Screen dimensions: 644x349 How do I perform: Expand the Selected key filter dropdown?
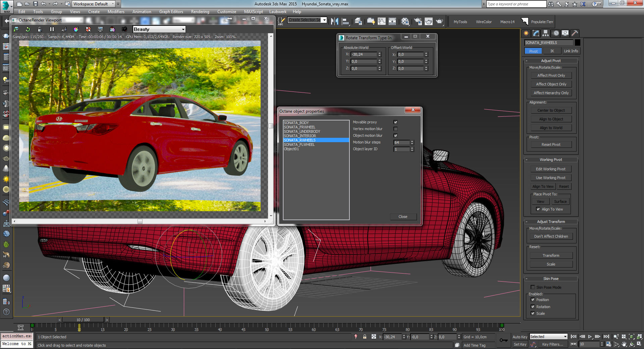[x=565, y=337]
